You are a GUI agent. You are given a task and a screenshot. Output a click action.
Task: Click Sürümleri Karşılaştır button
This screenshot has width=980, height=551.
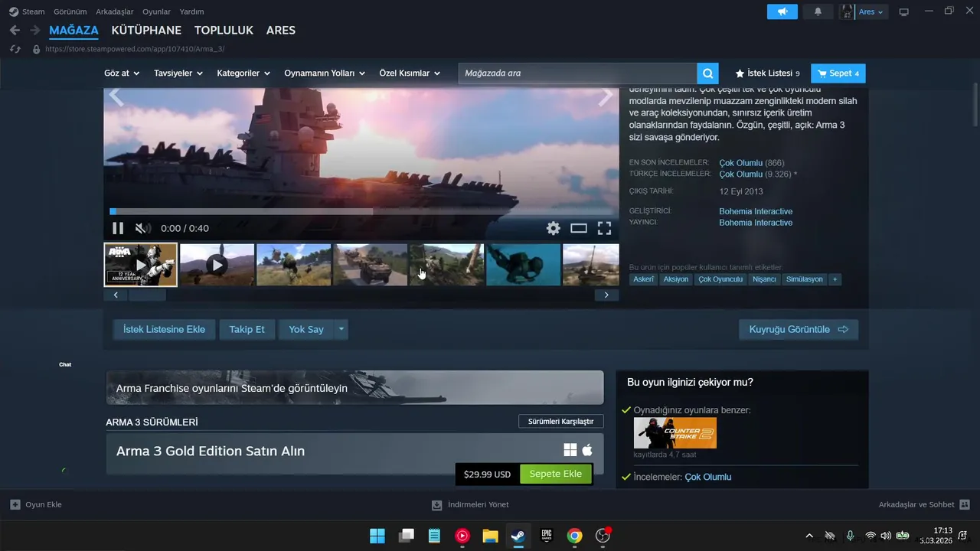pos(560,421)
